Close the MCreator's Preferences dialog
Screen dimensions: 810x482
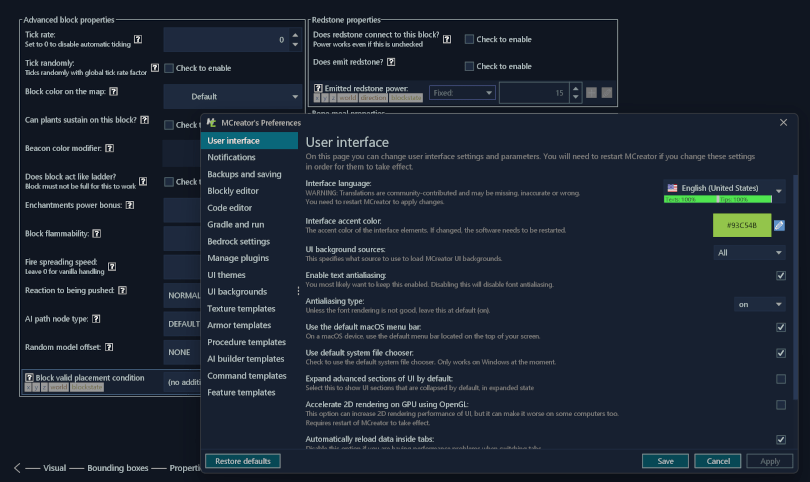pyautogui.click(x=784, y=122)
